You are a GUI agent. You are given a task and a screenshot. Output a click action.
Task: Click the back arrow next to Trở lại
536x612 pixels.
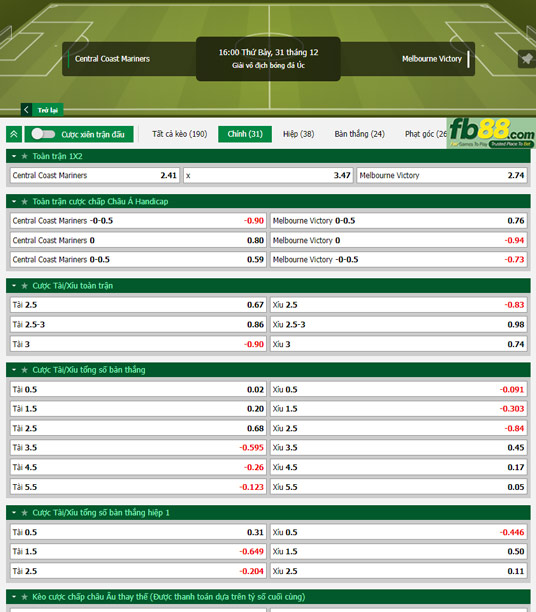26,110
